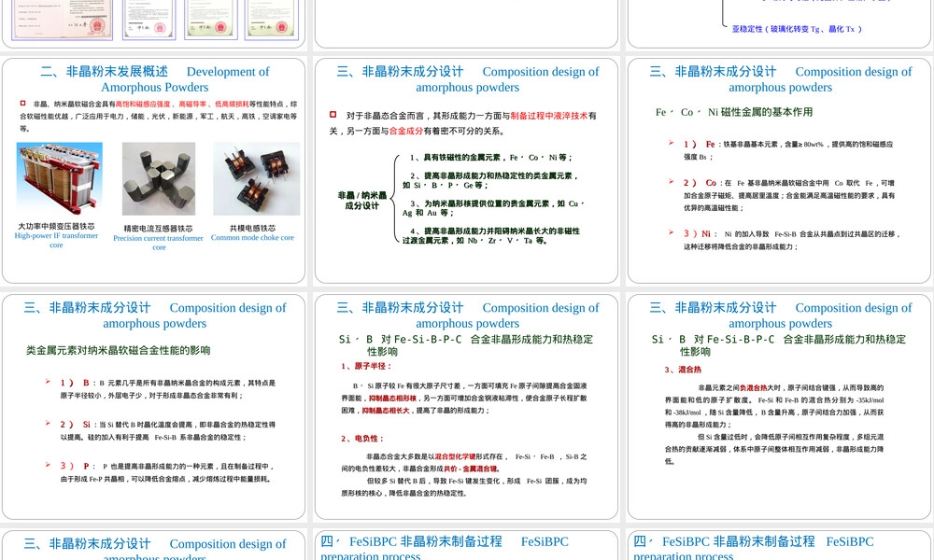Click red phrase 抑制晶态相形核
The height and width of the screenshot is (560, 934).
click(392, 399)
